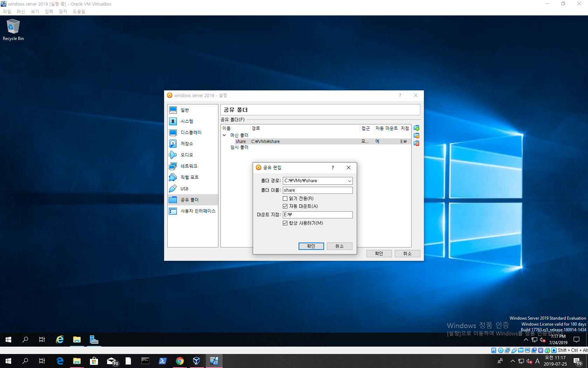Click the virtualization CPU status bar icon
Image resolution: width=588 pixels, height=368 pixels.
click(x=541, y=350)
